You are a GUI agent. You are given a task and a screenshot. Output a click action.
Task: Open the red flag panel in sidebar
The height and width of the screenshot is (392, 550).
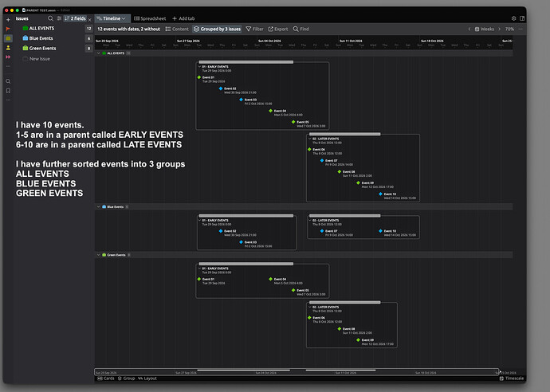[x=8, y=29]
